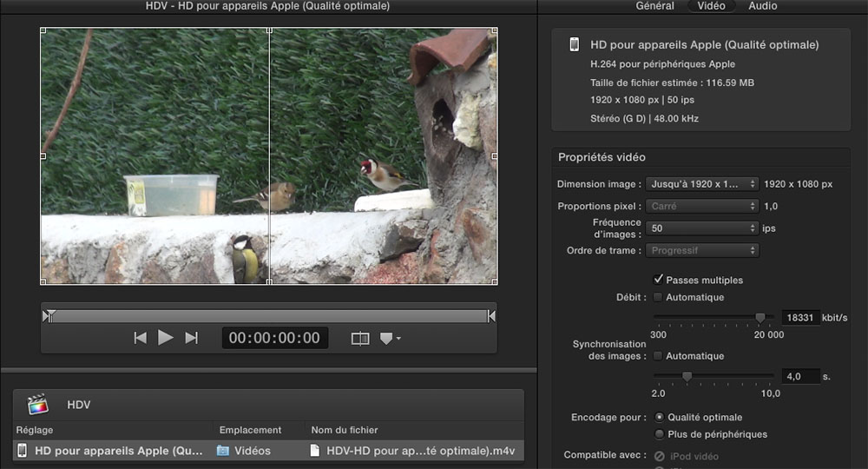Toggle the Automatique checkbox for Débit

pyautogui.click(x=658, y=297)
